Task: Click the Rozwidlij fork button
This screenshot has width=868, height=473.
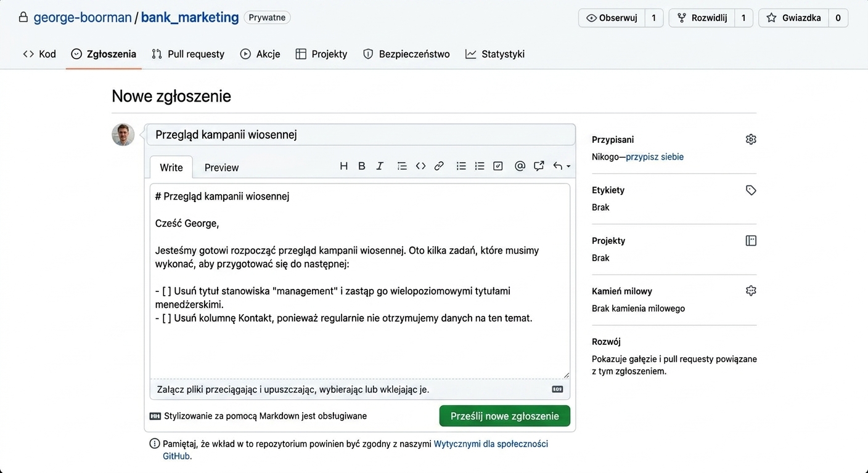Action: 702,18
